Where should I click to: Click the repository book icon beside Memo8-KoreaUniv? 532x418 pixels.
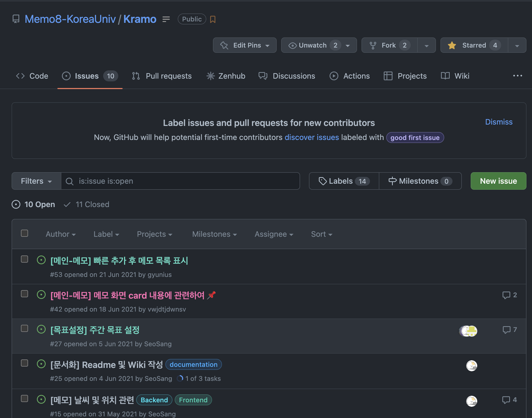pos(16,19)
